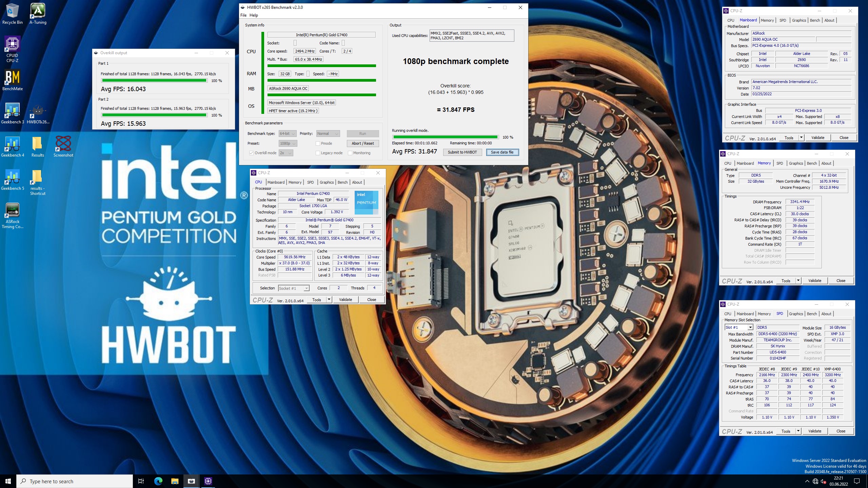The image size is (868, 488).
Task: Click Validate in center CPU-Z window
Action: [x=346, y=300]
